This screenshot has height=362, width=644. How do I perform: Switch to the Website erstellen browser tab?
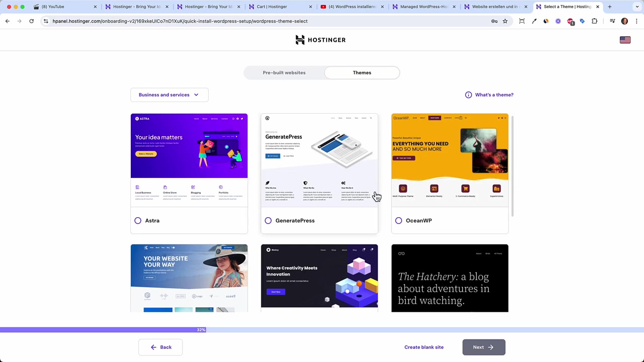[495, 7]
